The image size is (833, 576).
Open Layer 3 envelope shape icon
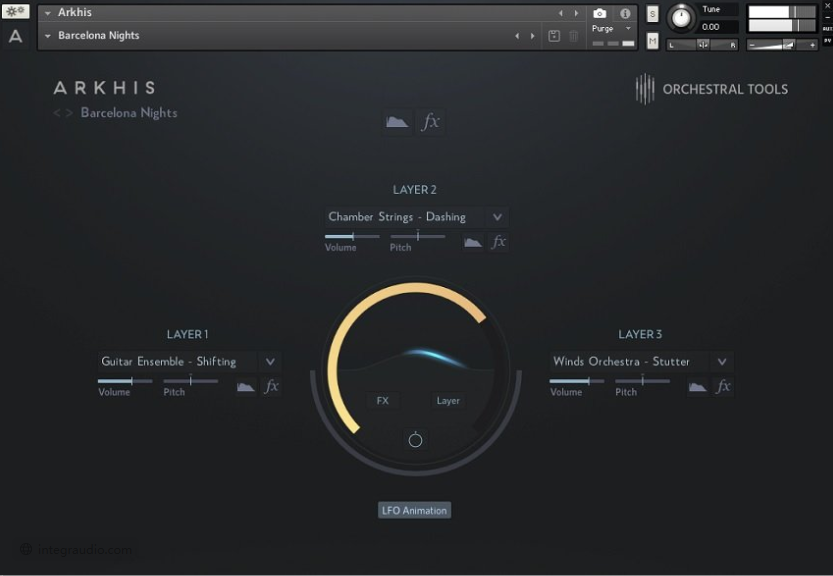[x=698, y=387]
